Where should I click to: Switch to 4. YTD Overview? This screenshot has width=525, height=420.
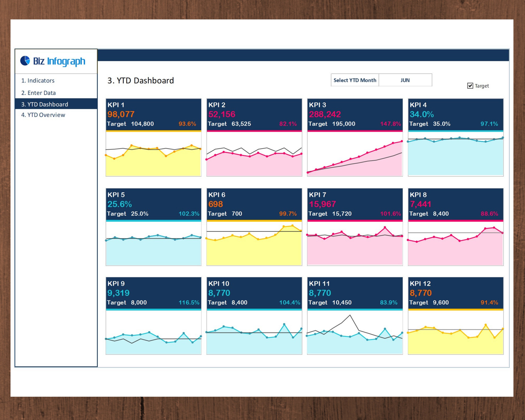43,115
